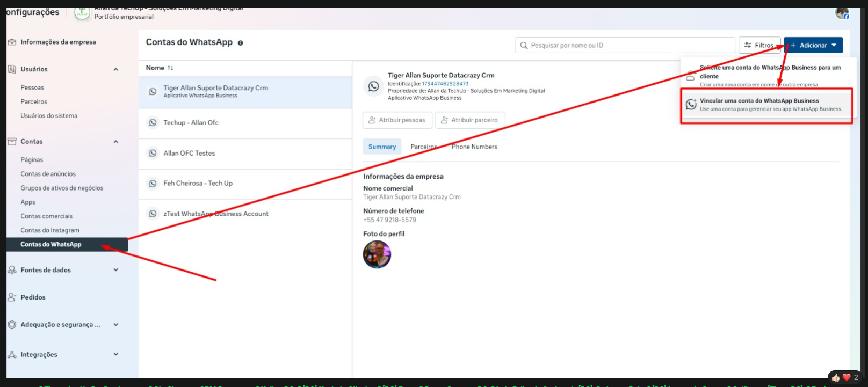This screenshot has width=868, height=387.
Task: Open Usuários do sistema
Action: (x=49, y=116)
